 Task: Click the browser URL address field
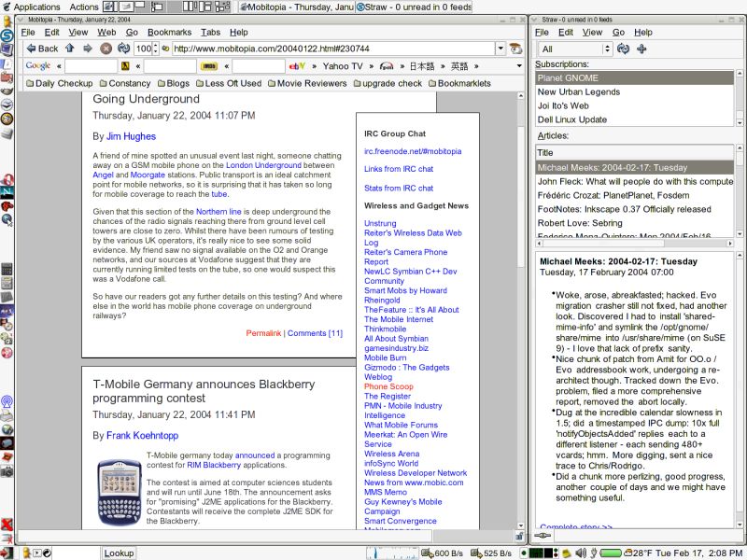coord(333,49)
